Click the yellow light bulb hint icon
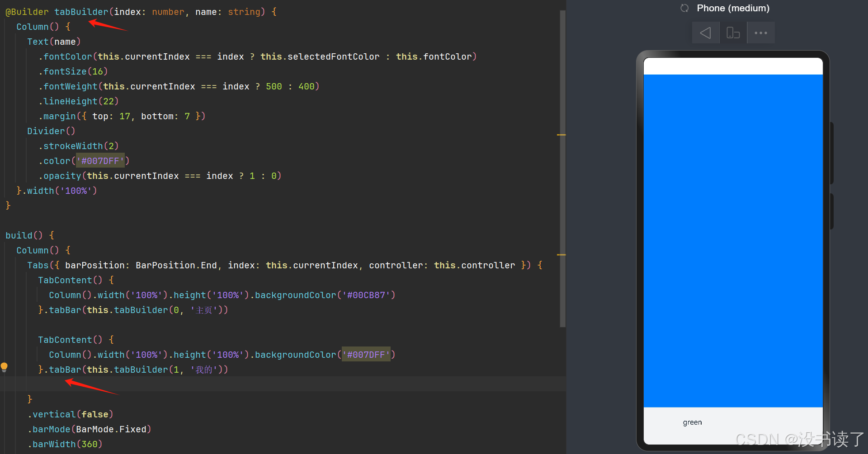This screenshot has height=454, width=868. (x=4, y=367)
